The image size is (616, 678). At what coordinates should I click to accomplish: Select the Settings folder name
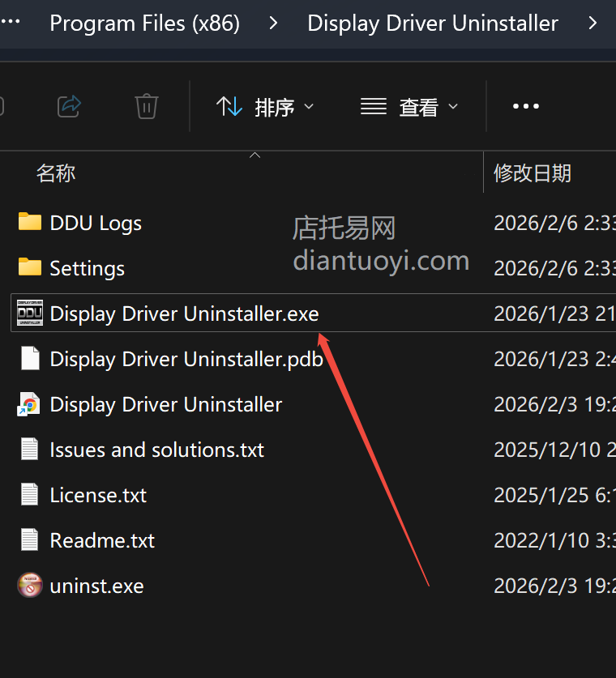click(87, 268)
